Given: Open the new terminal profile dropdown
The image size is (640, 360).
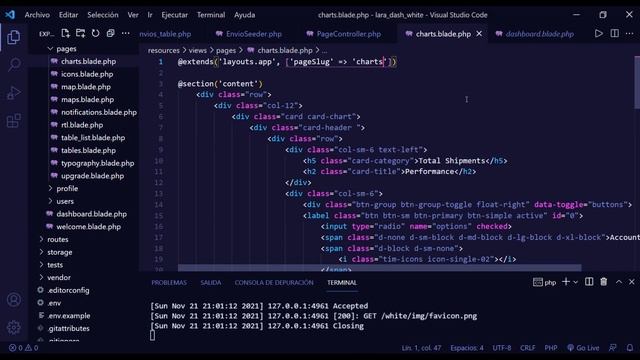Looking at the screenshot, I should click(x=576, y=282).
